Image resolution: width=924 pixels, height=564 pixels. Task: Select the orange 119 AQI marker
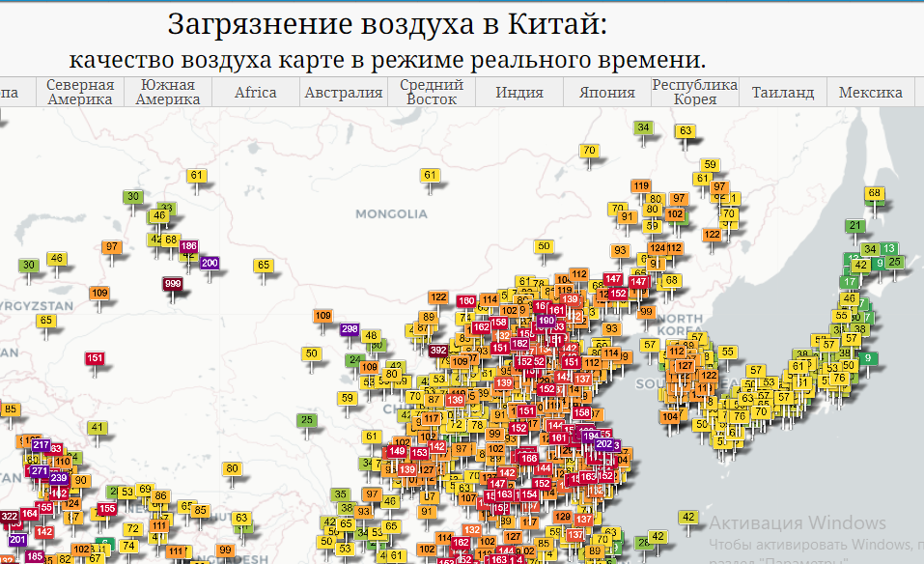(x=641, y=185)
